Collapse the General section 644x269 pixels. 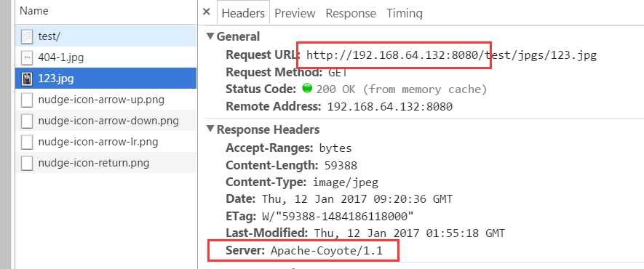coord(210,36)
